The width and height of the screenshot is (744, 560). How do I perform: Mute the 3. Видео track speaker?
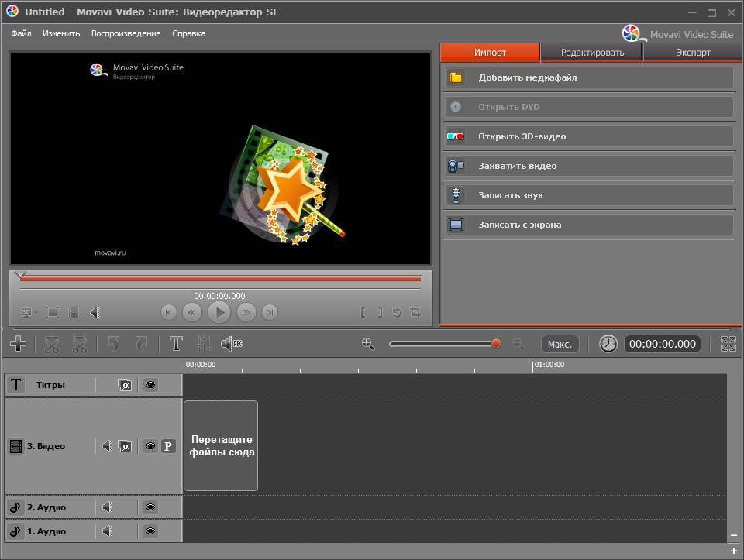pos(107,445)
